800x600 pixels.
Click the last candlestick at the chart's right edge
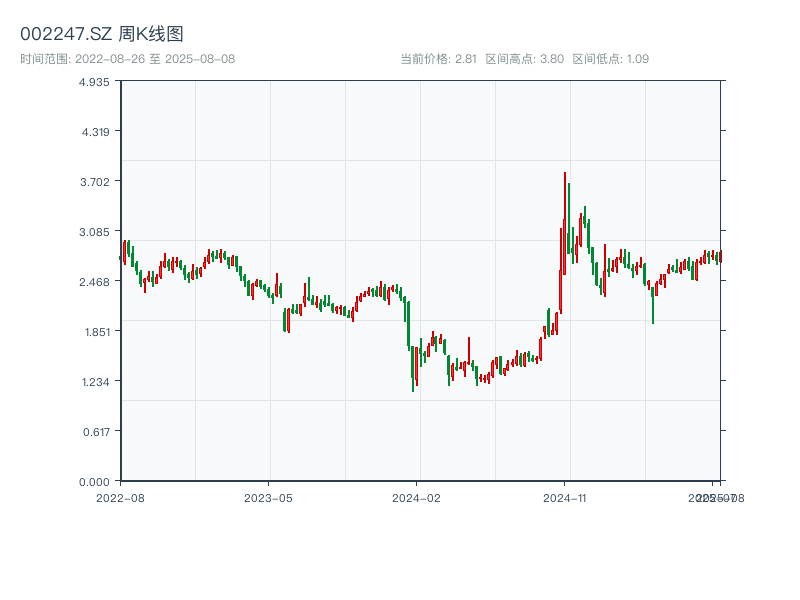(x=720, y=257)
